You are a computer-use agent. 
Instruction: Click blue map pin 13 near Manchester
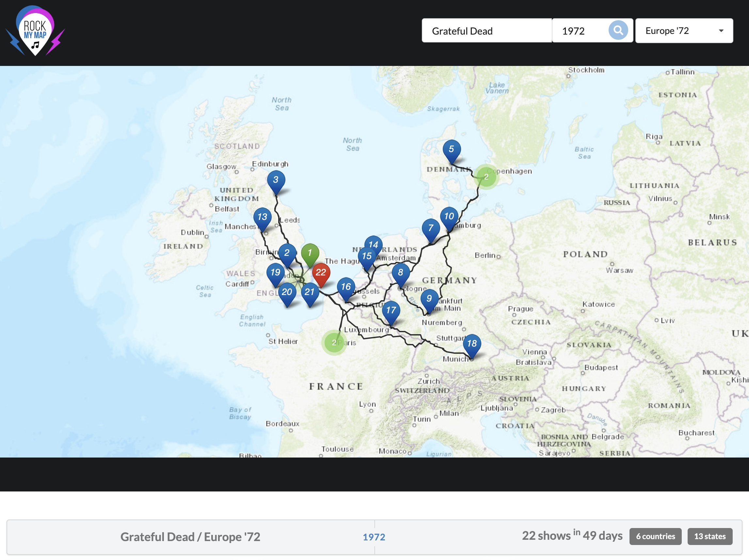[x=263, y=217]
